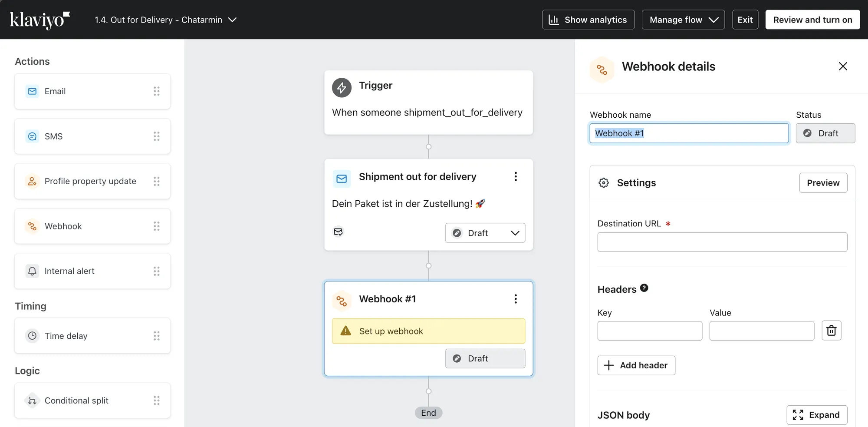Close the Webhook details panel
Image resolution: width=868 pixels, height=427 pixels.
point(843,66)
